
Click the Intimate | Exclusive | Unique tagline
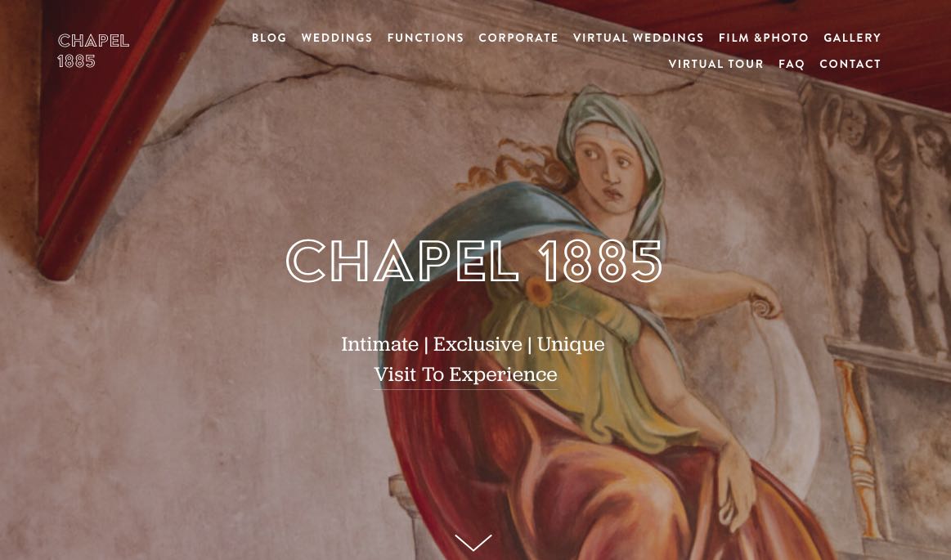473,344
